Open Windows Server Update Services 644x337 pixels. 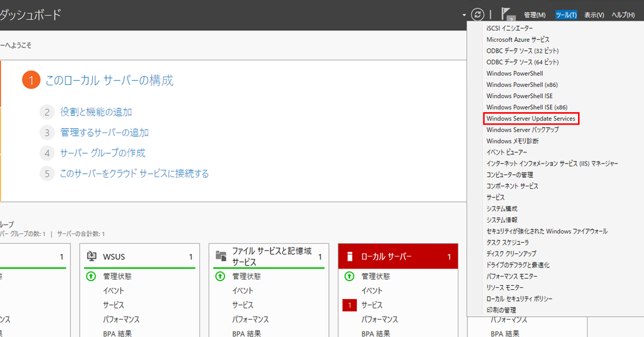(531, 118)
